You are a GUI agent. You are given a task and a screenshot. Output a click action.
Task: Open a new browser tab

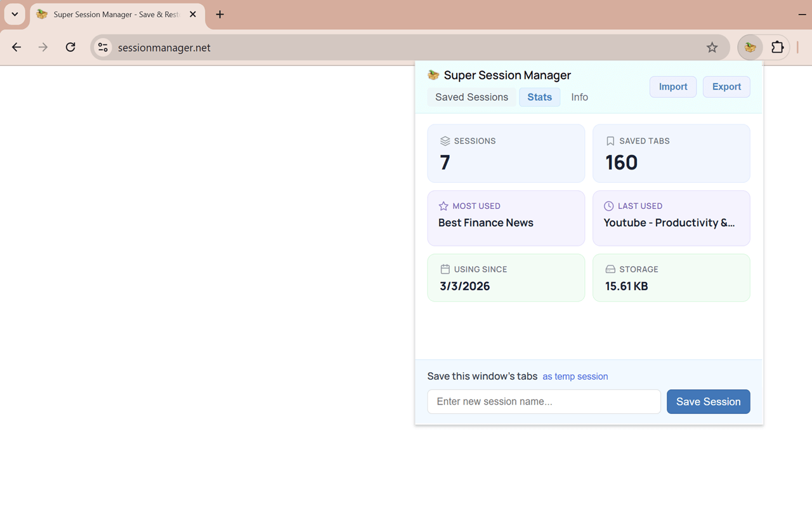coord(219,15)
